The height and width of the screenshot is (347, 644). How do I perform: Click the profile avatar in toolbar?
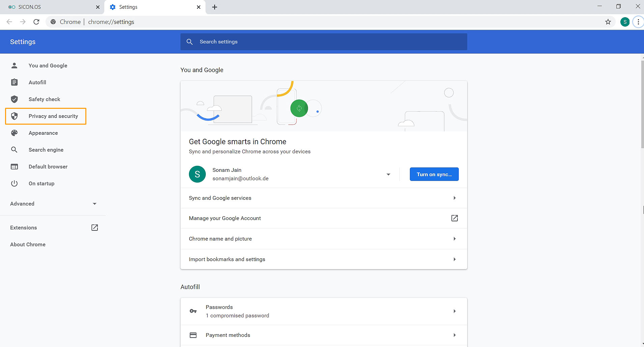625,22
